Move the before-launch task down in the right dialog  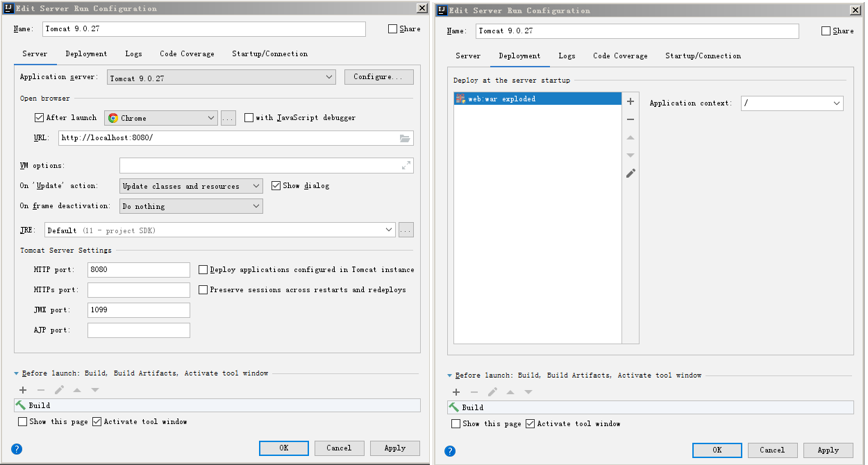528,392
